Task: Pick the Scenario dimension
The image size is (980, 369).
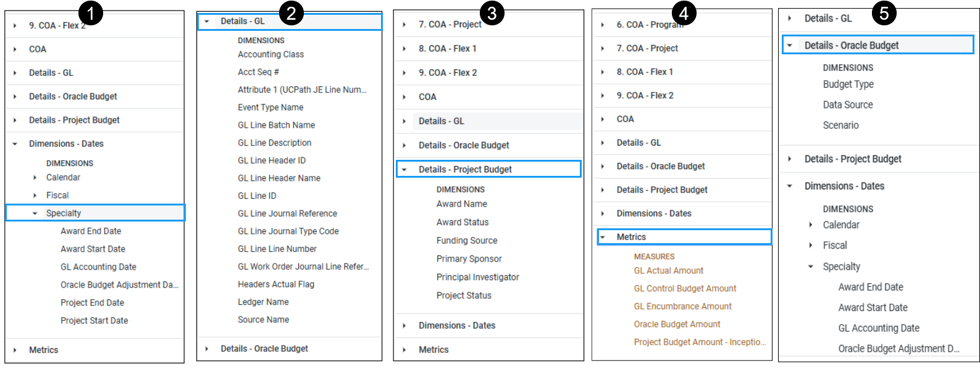Action: (x=840, y=125)
